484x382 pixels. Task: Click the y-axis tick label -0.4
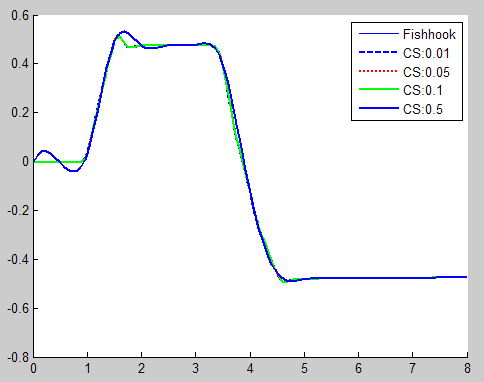pyautogui.click(x=18, y=260)
